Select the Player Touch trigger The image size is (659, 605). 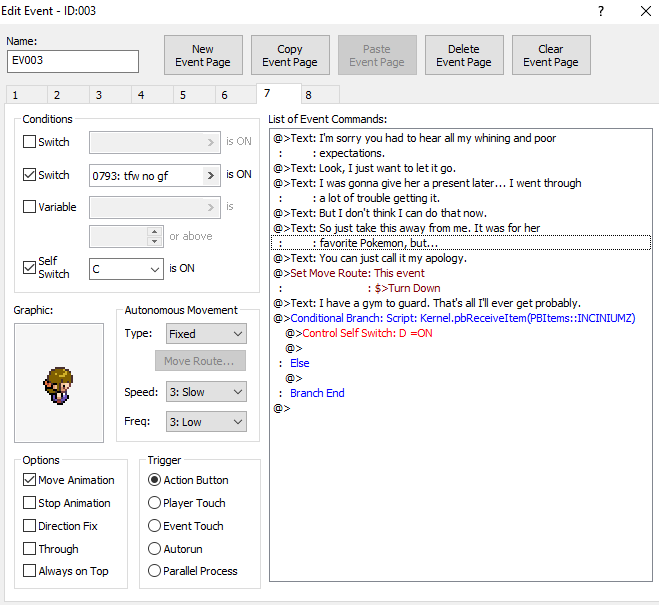coord(155,503)
